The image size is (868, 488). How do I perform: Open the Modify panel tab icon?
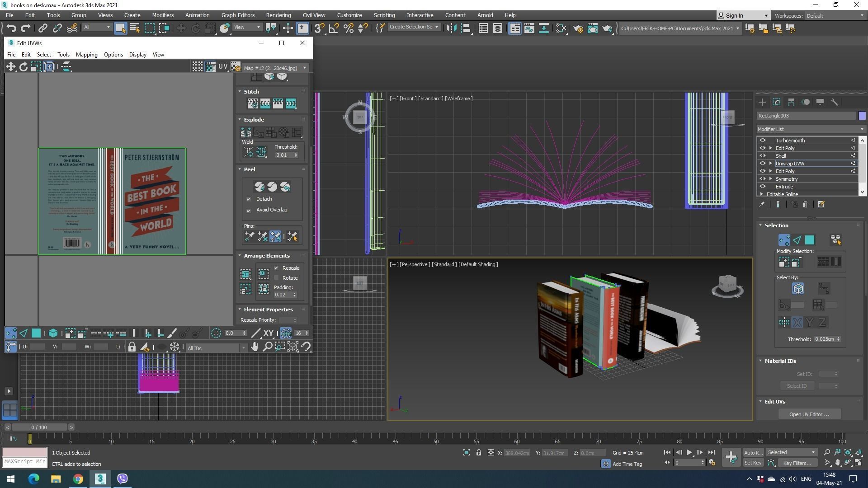tap(776, 102)
